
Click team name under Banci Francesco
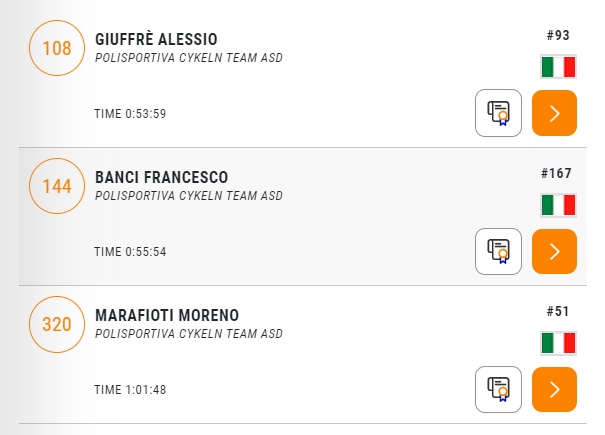[x=189, y=196]
